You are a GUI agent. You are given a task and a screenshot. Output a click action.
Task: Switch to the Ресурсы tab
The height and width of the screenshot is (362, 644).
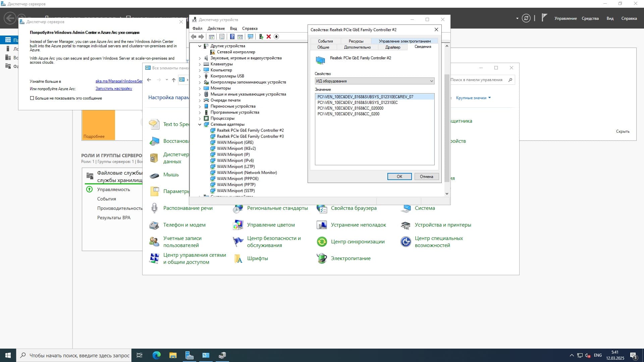coord(356,41)
